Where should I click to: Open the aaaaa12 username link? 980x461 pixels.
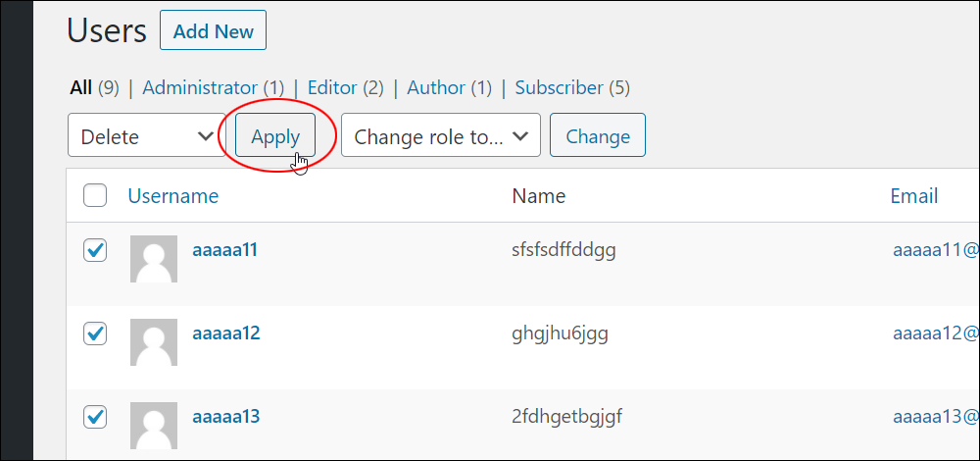pyautogui.click(x=226, y=333)
